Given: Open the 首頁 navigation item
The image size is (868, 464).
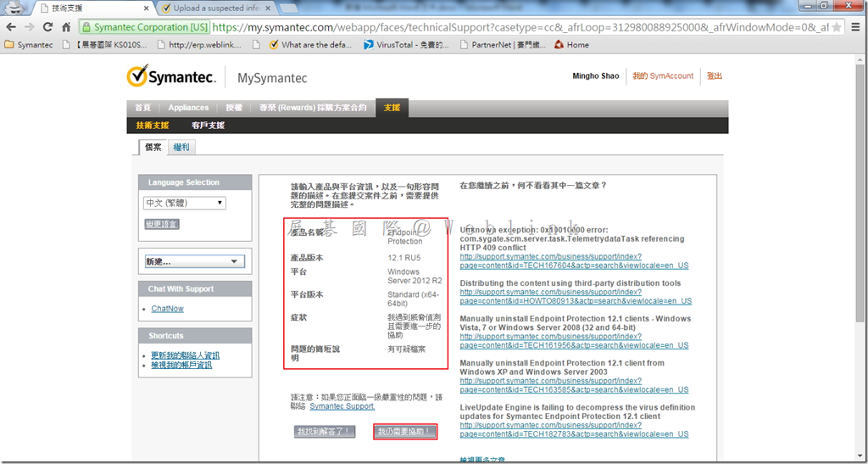Looking at the screenshot, I should [x=142, y=108].
